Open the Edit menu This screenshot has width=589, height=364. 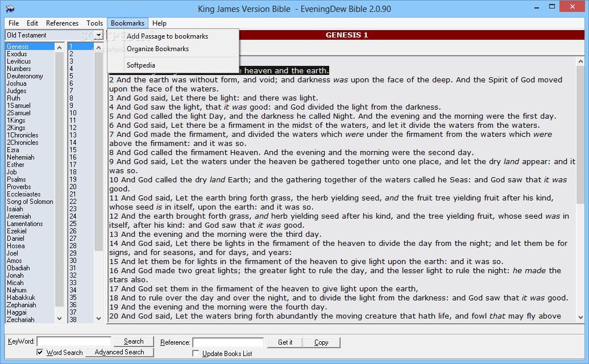point(32,23)
